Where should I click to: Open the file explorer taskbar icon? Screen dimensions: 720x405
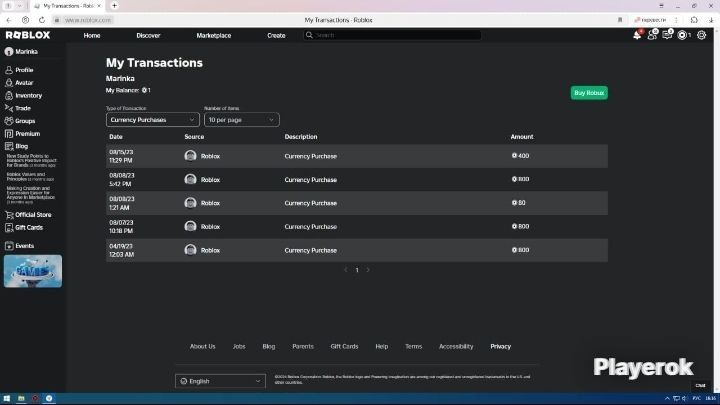point(21,398)
